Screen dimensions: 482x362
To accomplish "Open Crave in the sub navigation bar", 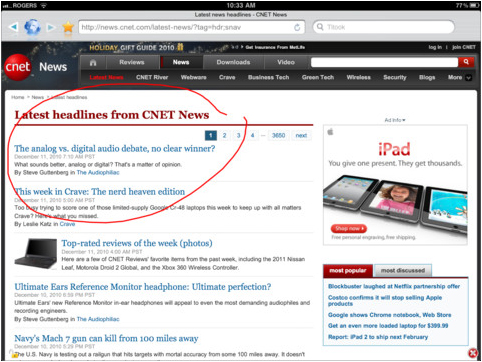I will click(227, 77).
